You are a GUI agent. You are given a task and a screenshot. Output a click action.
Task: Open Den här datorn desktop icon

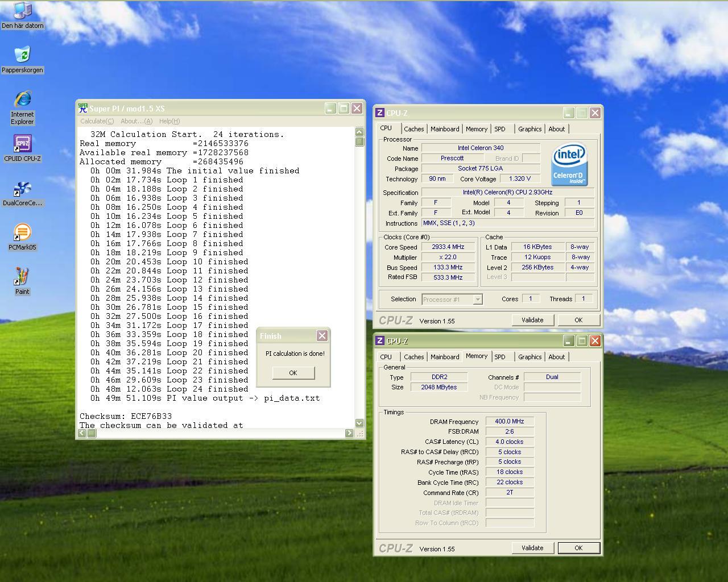22,15
